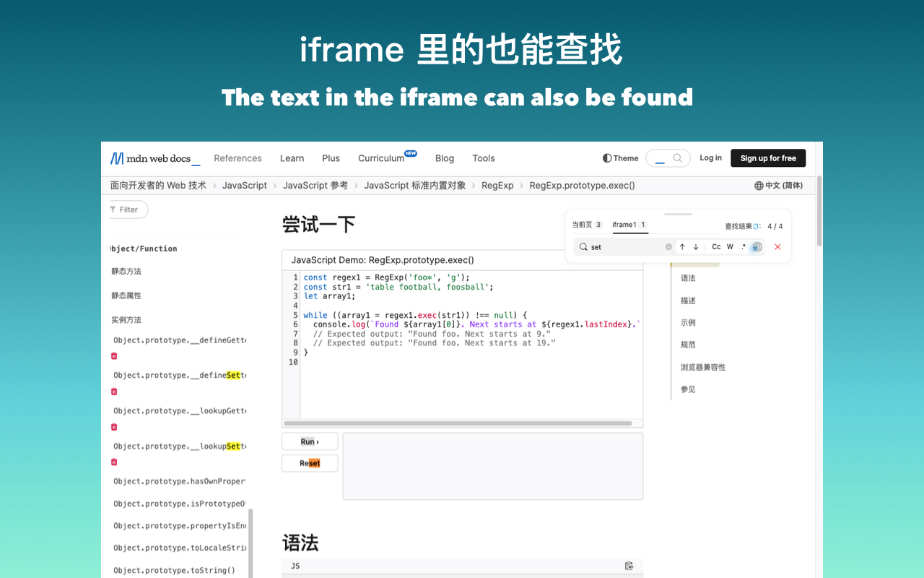Viewport: 924px width, 578px height.
Task: Jump to the previous match with the up arrow
Action: tap(682, 247)
